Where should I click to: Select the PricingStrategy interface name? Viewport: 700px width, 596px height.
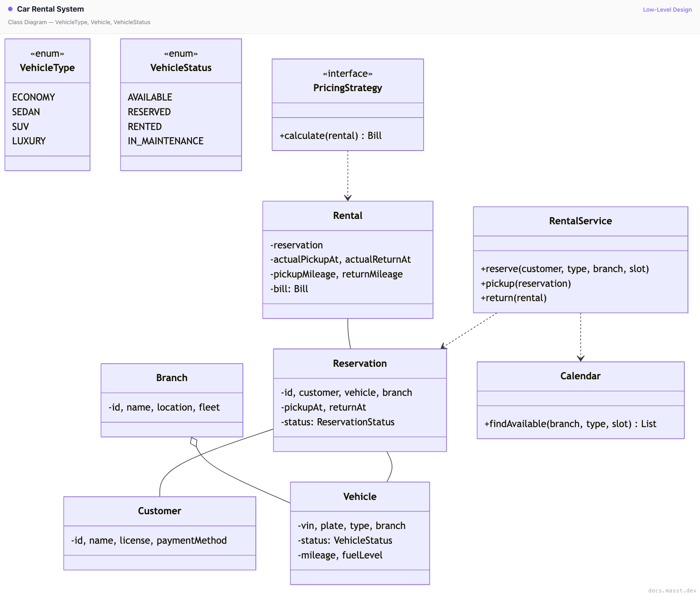click(x=348, y=88)
